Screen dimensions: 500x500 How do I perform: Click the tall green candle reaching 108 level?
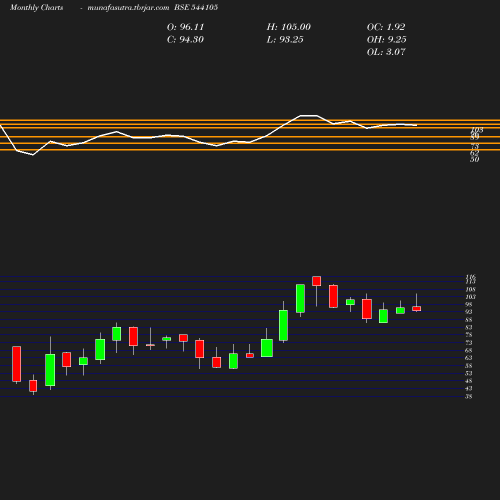[300, 298]
